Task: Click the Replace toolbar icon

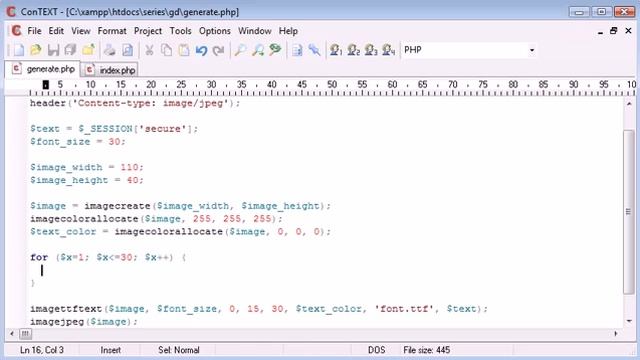Action: click(x=275, y=50)
